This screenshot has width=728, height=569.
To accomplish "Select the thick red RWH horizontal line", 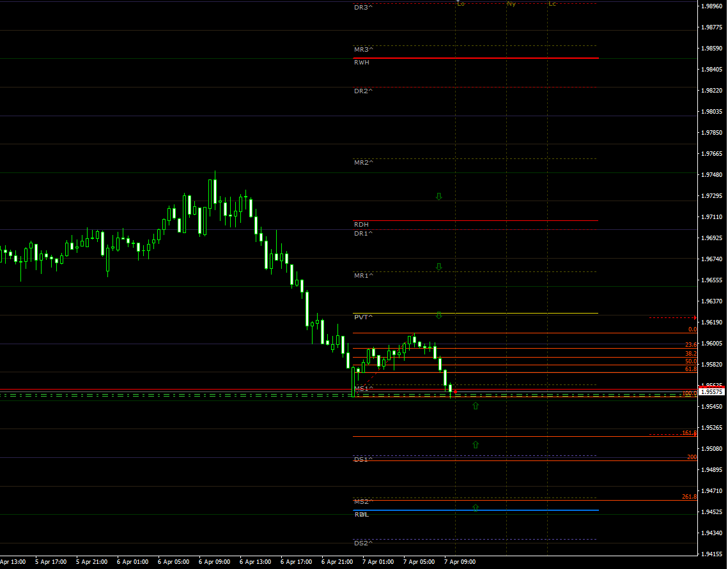I will (476, 58).
